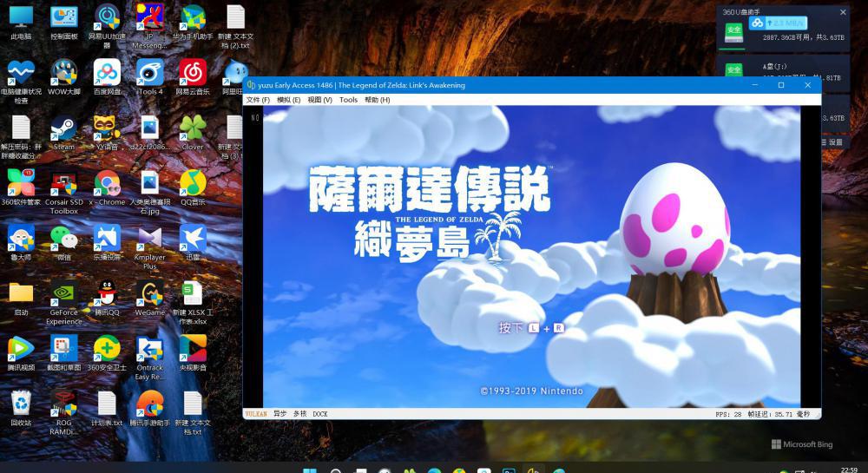Click the cloud upload button in 360 U盘助手
Image resolution: width=868 pixels, height=473 pixels.
pos(778,23)
